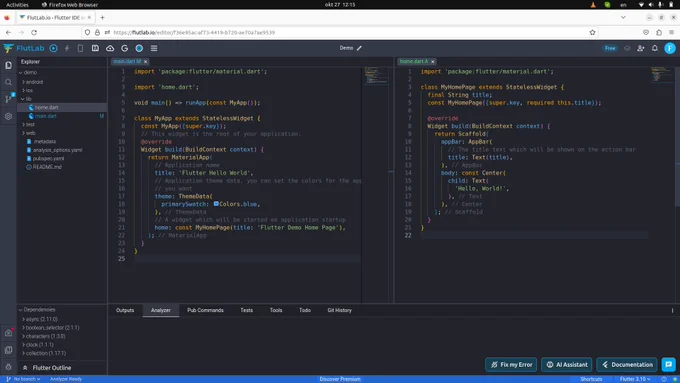Screen dimensions: 680x383
Task: Click the add collaborator person icon
Action: coord(641,48)
